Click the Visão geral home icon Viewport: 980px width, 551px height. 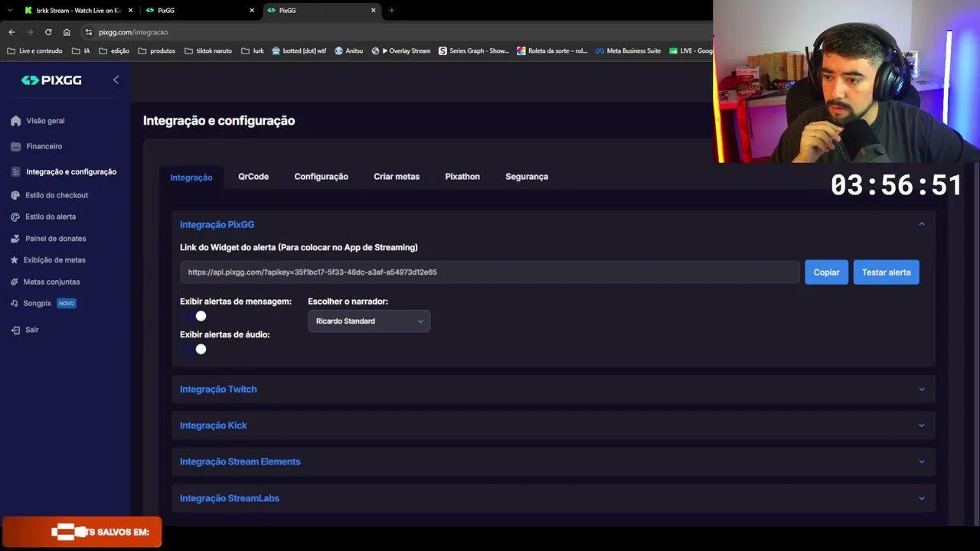[x=15, y=121]
